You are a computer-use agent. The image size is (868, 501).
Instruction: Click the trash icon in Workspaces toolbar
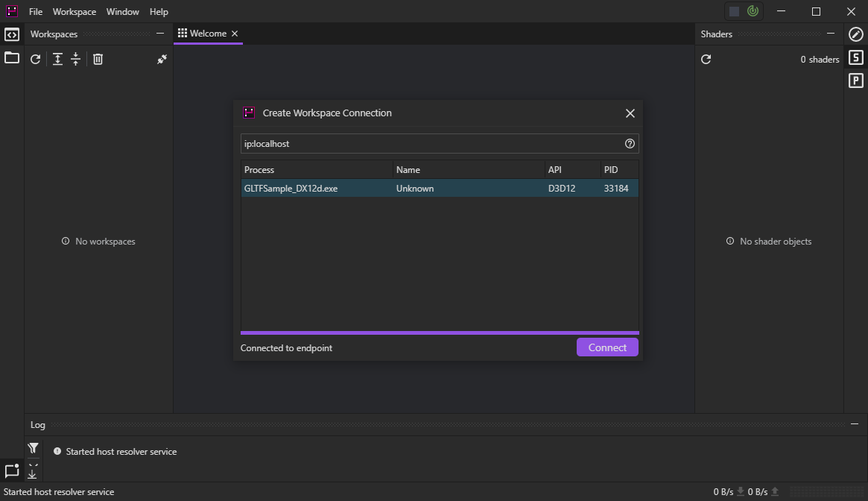(x=98, y=59)
